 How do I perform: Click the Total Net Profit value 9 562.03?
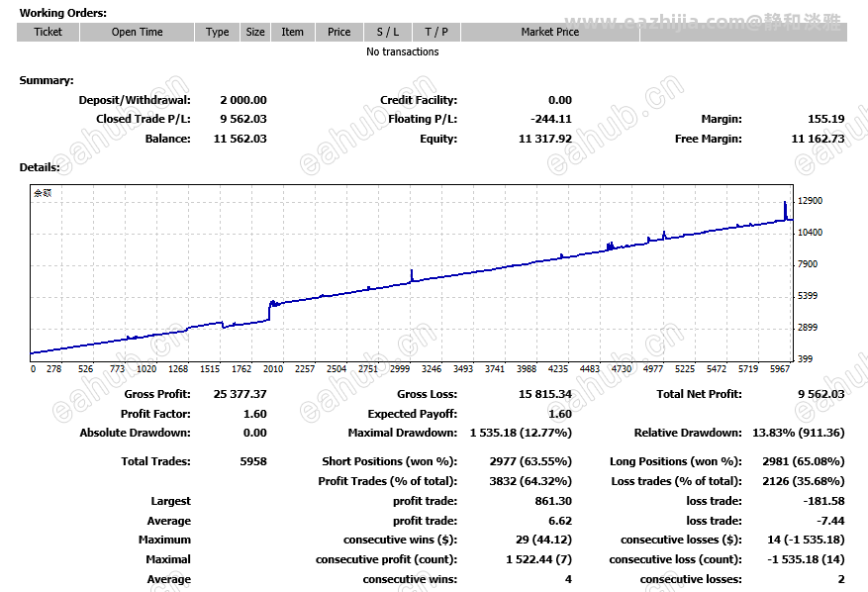(x=821, y=394)
